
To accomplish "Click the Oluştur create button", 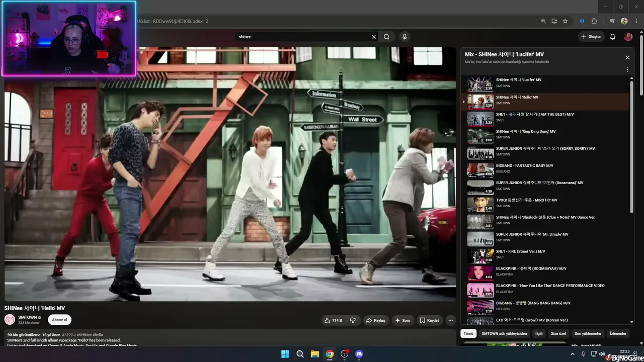I will pos(591,37).
